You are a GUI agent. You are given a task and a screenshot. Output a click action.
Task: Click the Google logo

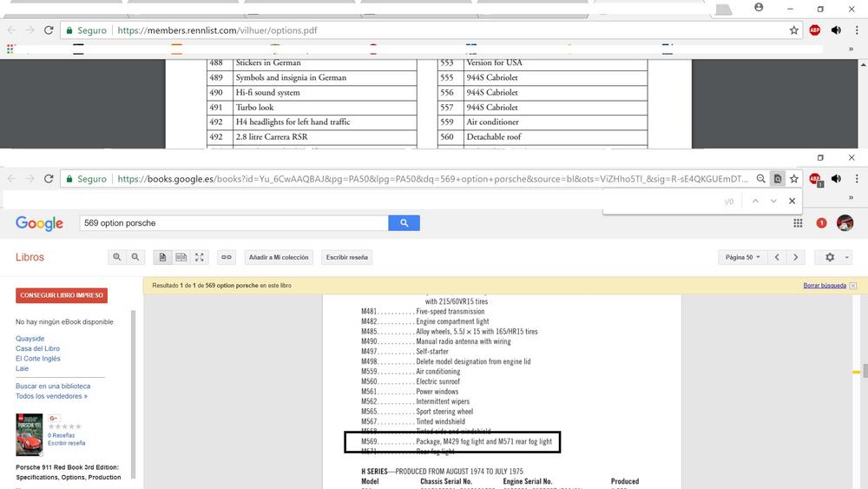39,223
